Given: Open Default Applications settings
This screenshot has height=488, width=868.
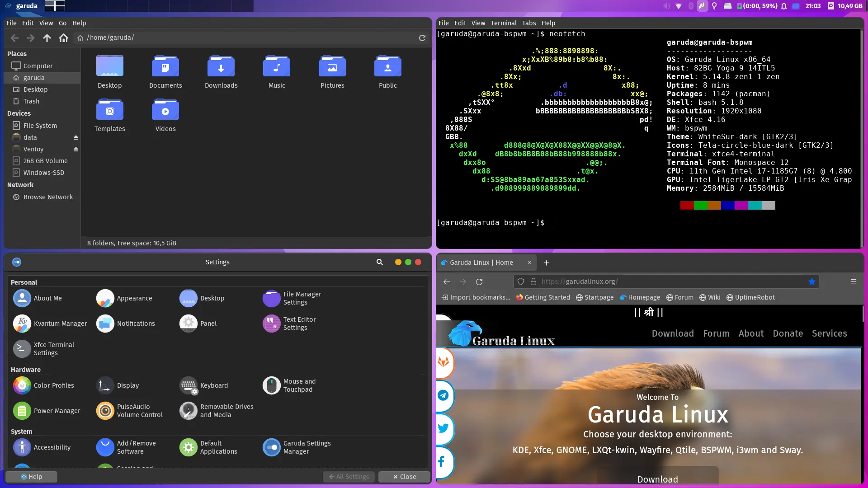Looking at the screenshot, I should point(208,447).
